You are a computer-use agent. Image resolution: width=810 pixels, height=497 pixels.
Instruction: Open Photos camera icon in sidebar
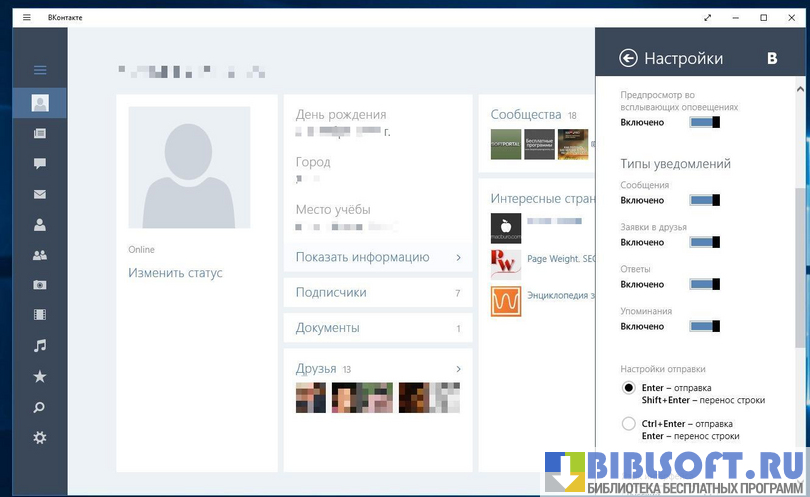[40, 285]
